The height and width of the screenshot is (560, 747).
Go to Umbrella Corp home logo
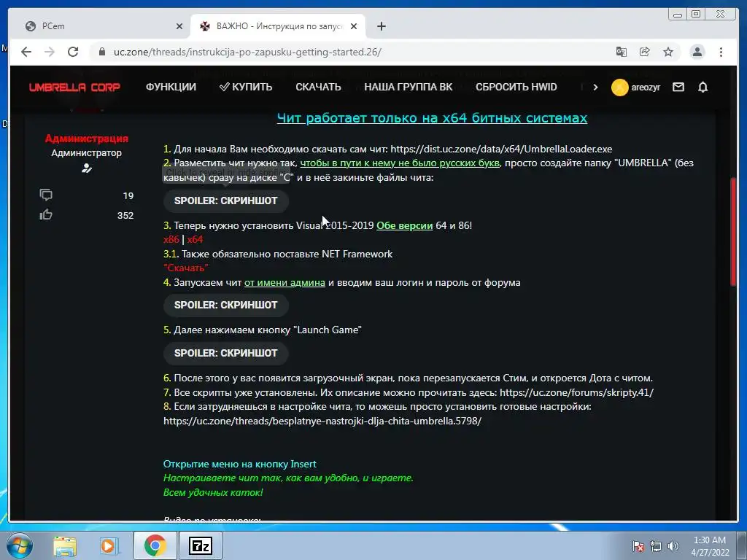[x=74, y=87]
